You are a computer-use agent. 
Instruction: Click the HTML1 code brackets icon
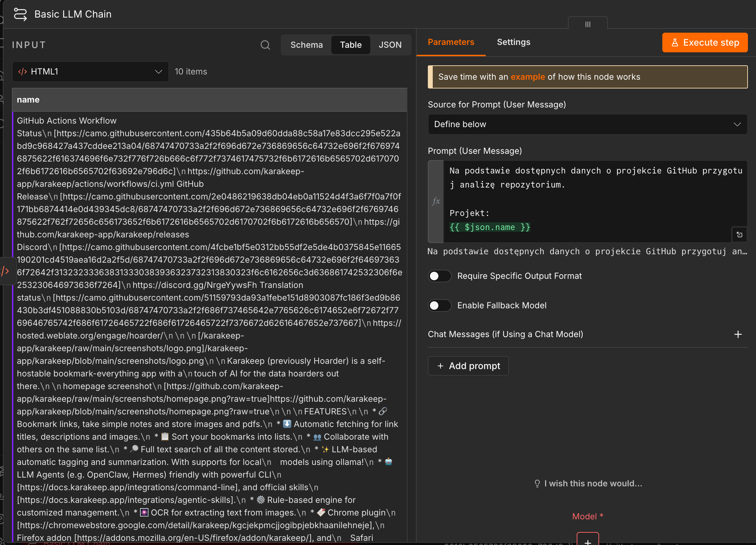click(x=22, y=72)
